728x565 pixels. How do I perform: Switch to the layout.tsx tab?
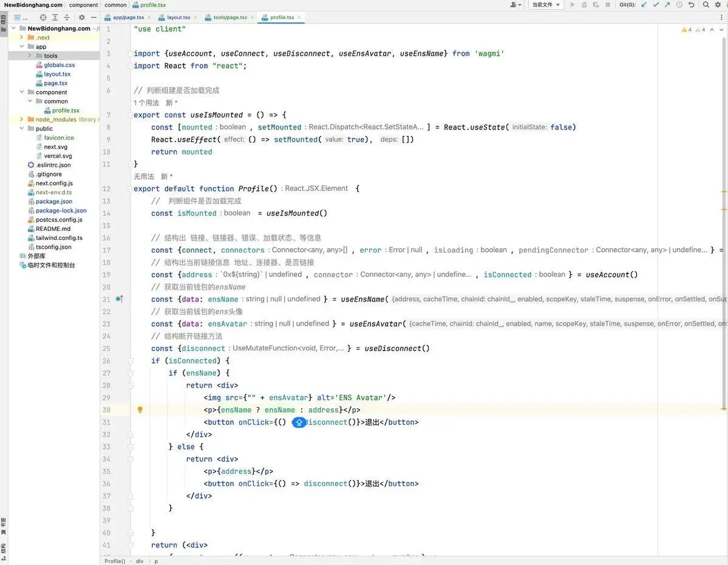point(179,17)
